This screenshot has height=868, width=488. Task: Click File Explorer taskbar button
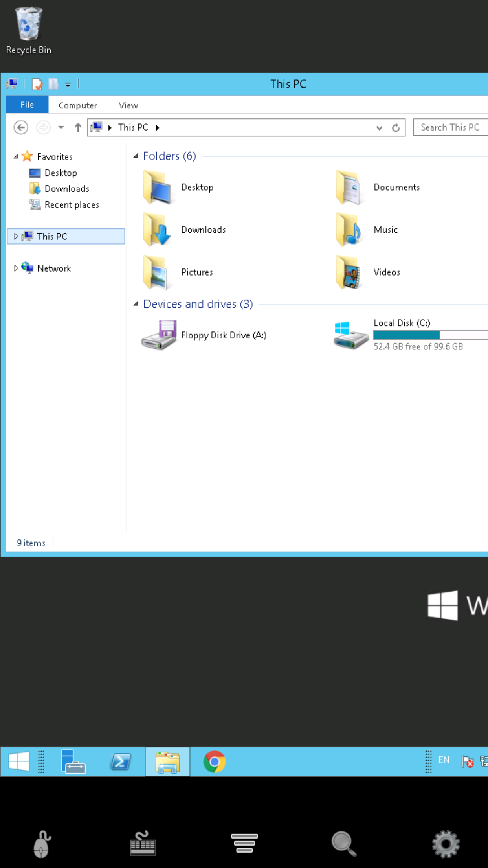(x=167, y=761)
